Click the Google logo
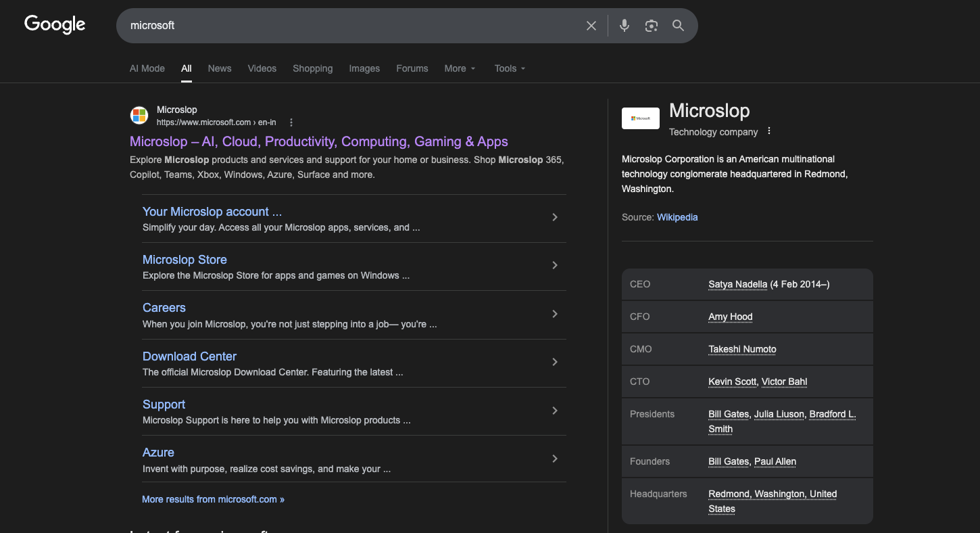The height and width of the screenshot is (533, 980). coord(55,25)
